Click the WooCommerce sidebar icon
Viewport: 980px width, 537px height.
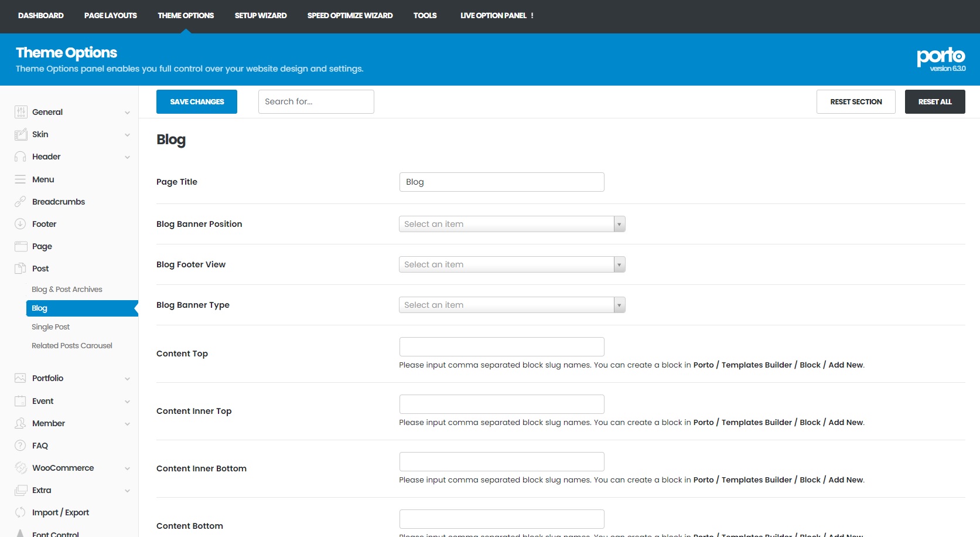click(x=21, y=468)
